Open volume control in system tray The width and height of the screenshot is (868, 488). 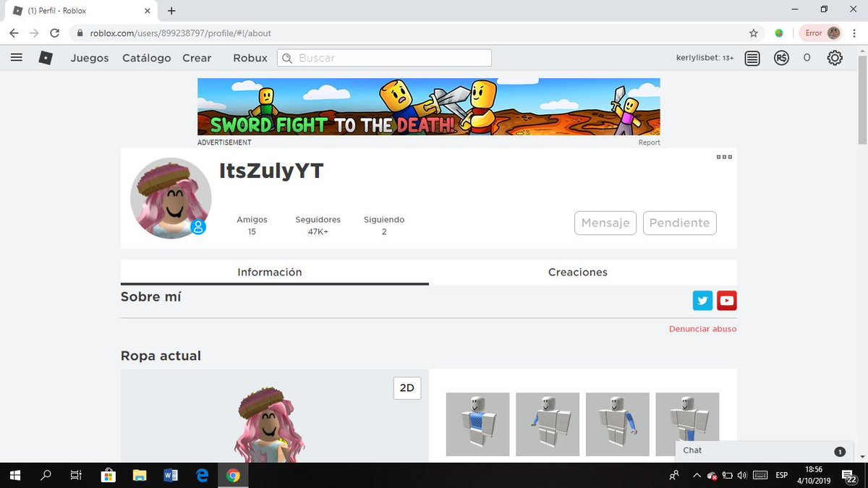pos(741,475)
